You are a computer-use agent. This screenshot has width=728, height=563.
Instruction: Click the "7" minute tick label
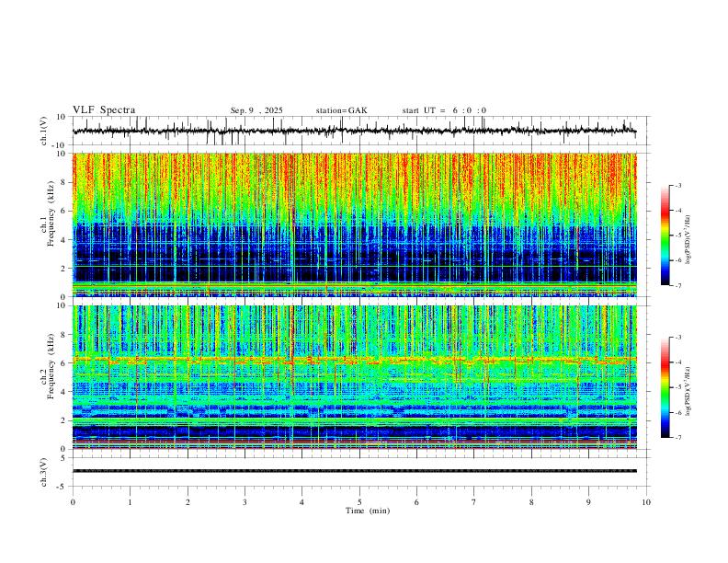474,502
